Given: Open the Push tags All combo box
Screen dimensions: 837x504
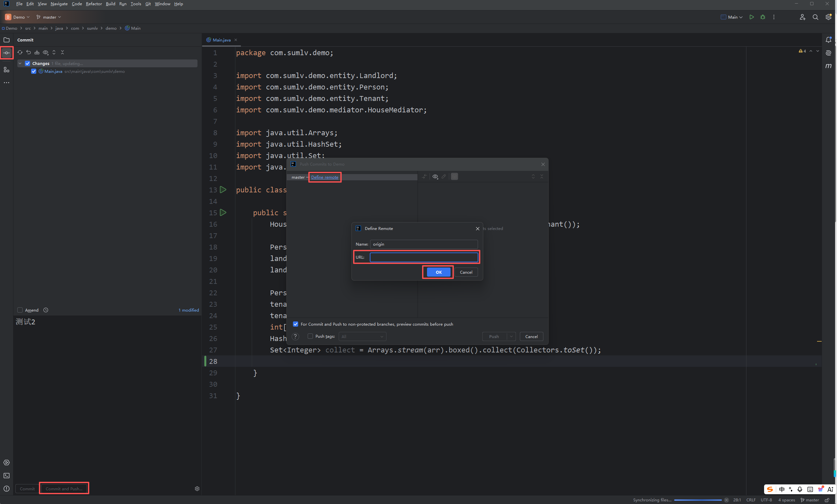Looking at the screenshot, I should 363,336.
